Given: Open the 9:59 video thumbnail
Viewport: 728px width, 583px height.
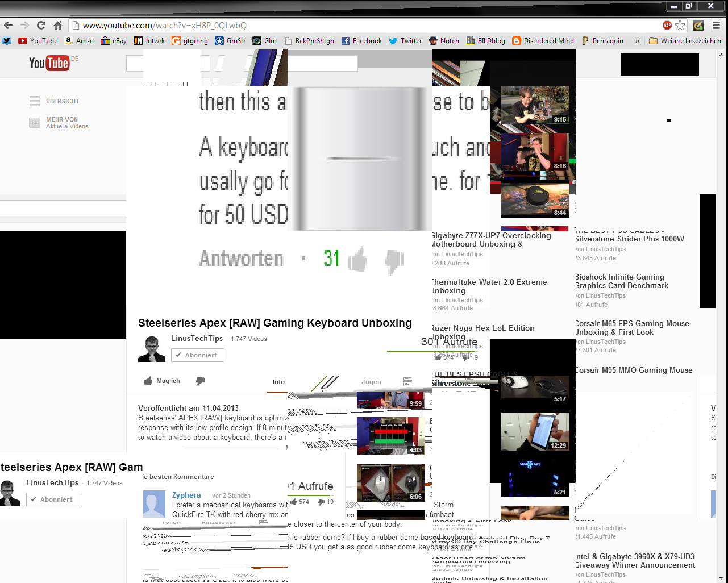Looking at the screenshot, I should pyautogui.click(x=391, y=399).
